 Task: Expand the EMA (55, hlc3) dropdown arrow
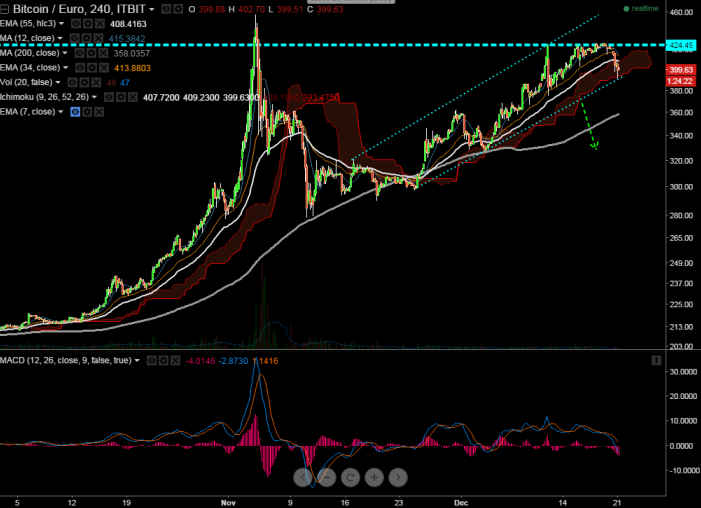click(62, 24)
